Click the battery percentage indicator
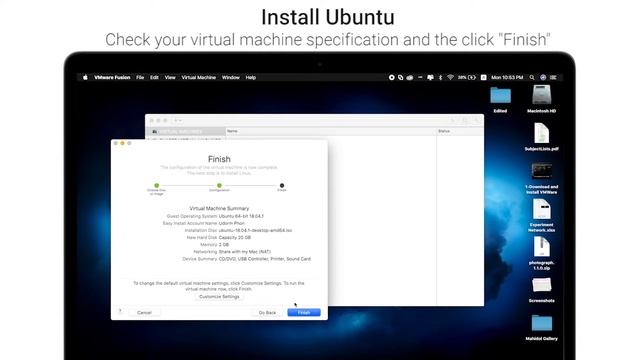This screenshot has height=360, width=640. pos(467,77)
